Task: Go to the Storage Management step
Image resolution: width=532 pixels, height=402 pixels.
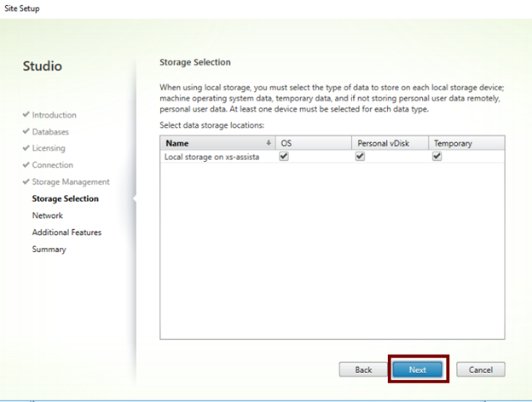Action: [x=71, y=181]
